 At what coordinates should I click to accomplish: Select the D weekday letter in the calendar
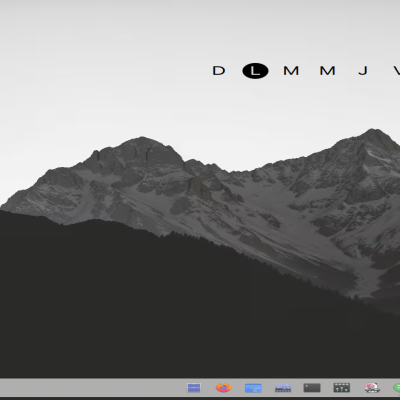click(x=219, y=71)
